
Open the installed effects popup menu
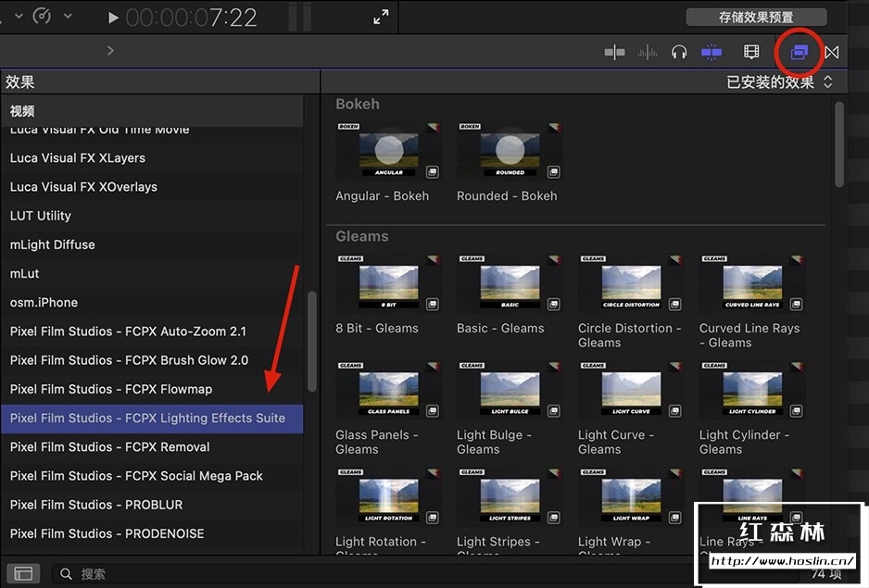(779, 82)
